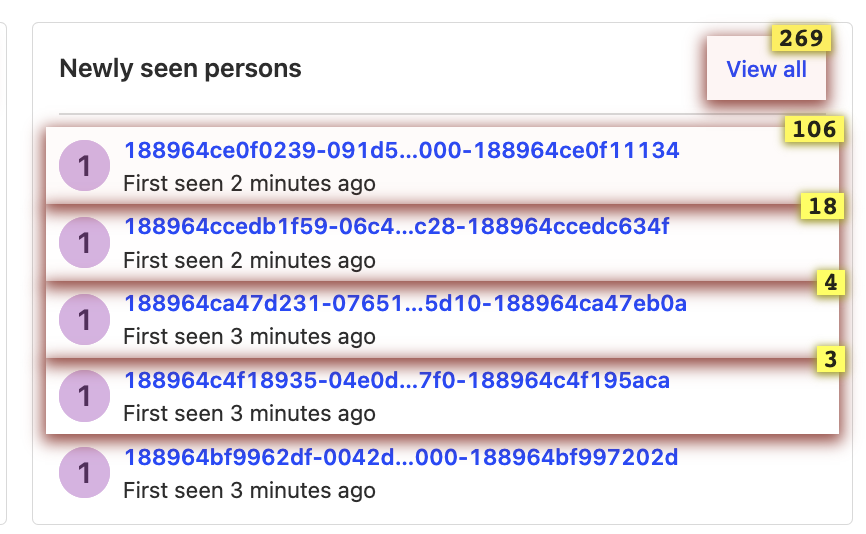Open the View all persons link

(766, 69)
